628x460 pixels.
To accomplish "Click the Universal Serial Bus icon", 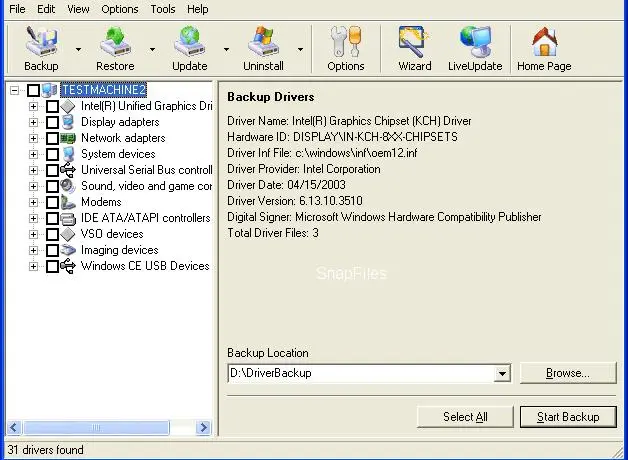I will tap(68, 170).
